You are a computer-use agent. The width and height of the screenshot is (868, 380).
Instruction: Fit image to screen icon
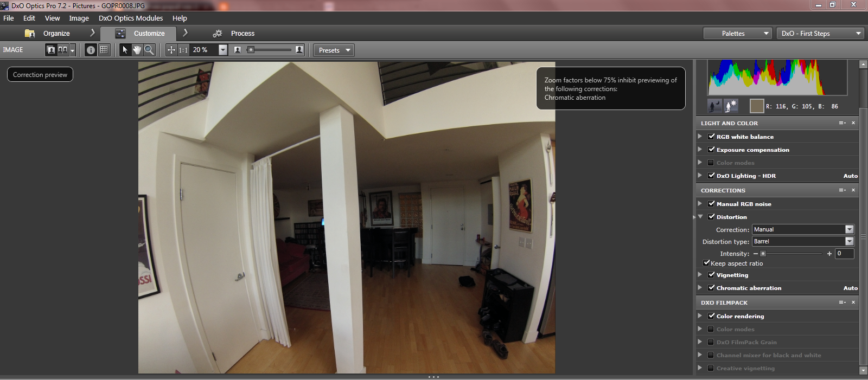click(x=171, y=50)
